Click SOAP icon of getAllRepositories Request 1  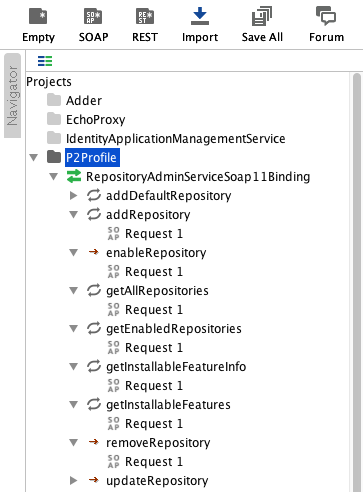tap(113, 309)
